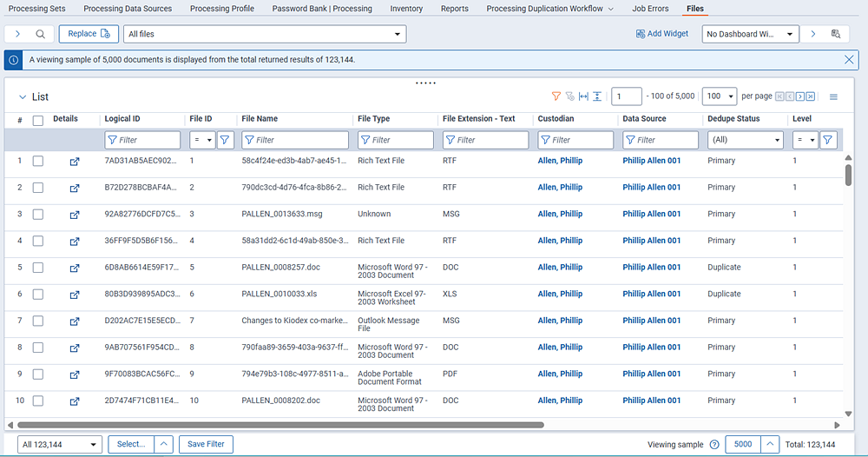Image resolution: width=868 pixels, height=457 pixels.
Task: Open details for row 1 file
Action: pyautogui.click(x=74, y=162)
